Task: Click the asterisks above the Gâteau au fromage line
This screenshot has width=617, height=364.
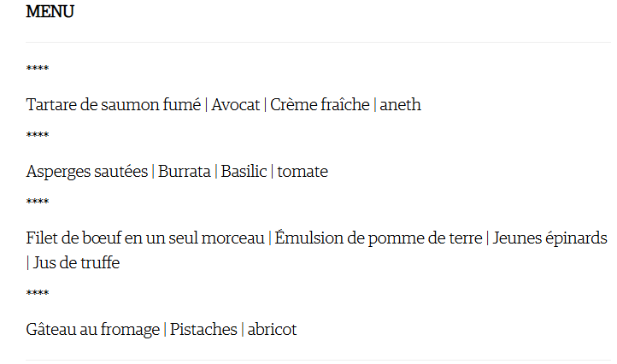Action: [38, 293]
